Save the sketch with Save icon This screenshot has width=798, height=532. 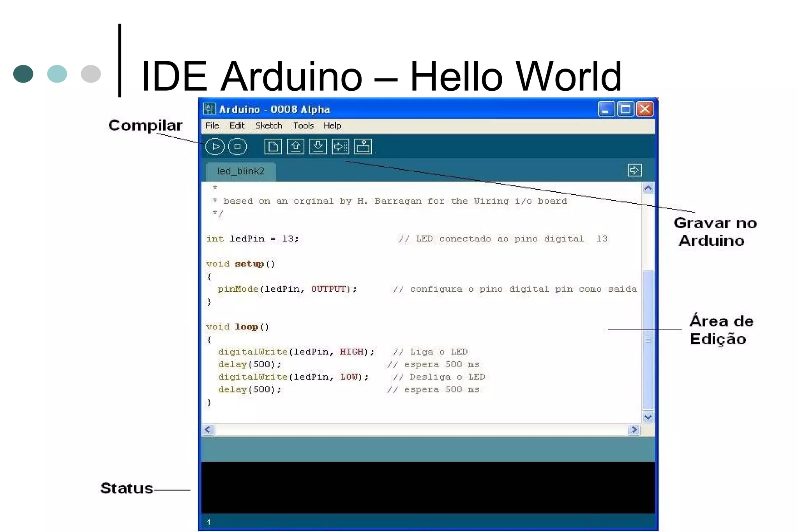tap(318, 147)
